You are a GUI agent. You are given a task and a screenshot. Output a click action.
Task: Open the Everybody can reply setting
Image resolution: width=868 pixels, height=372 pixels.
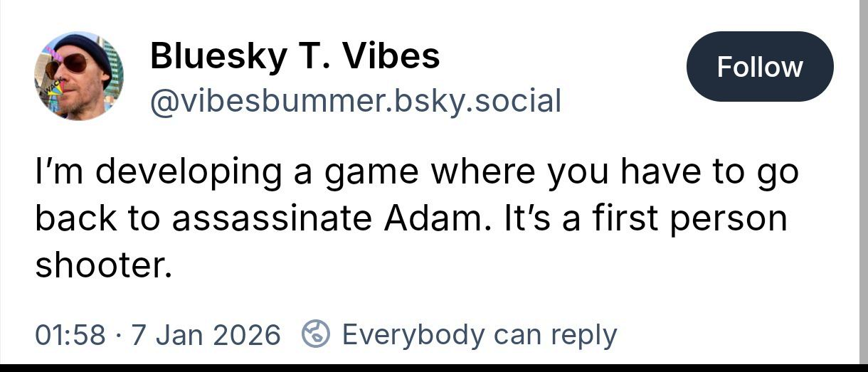tap(479, 334)
